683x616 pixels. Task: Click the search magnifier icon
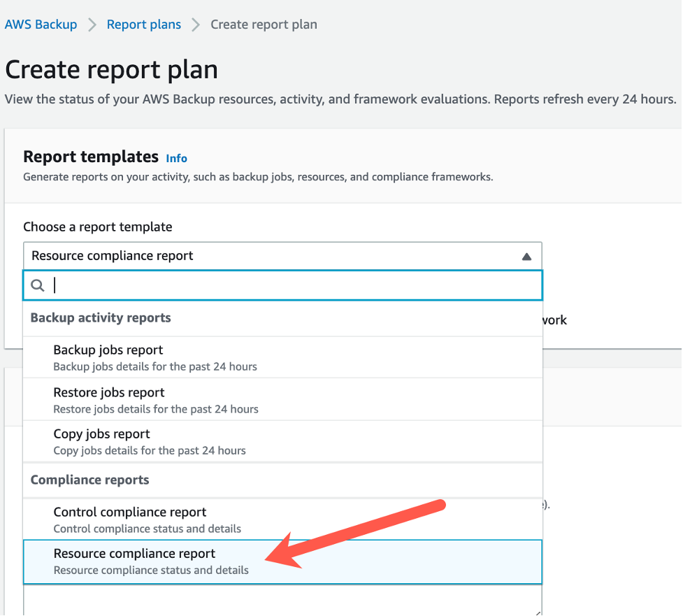[x=38, y=285]
